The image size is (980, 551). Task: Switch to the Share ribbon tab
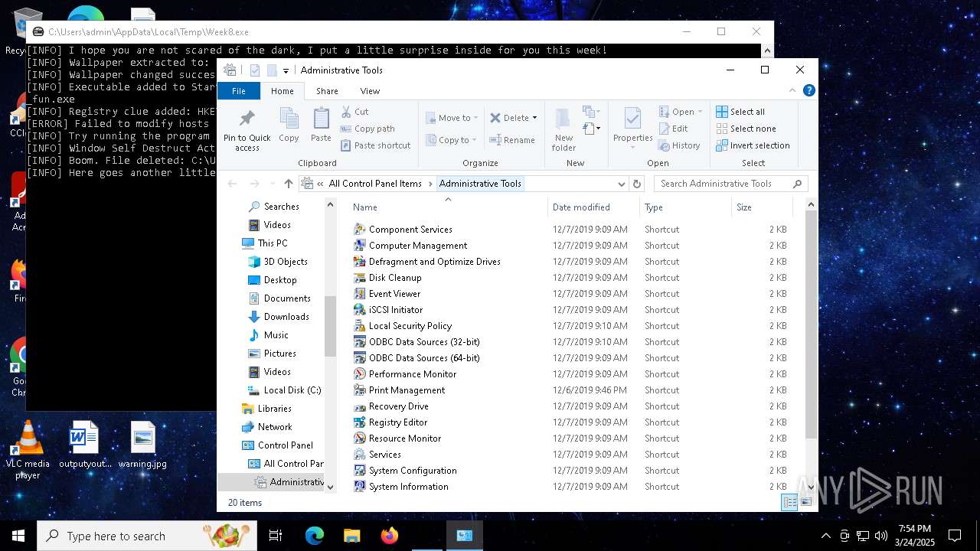pos(327,91)
